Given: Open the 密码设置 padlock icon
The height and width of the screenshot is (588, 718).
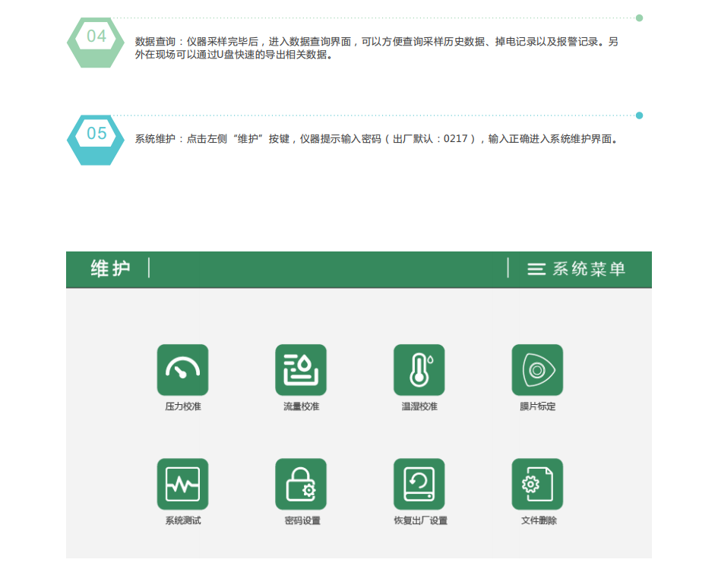Looking at the screenshot, I should click(301, 484).
